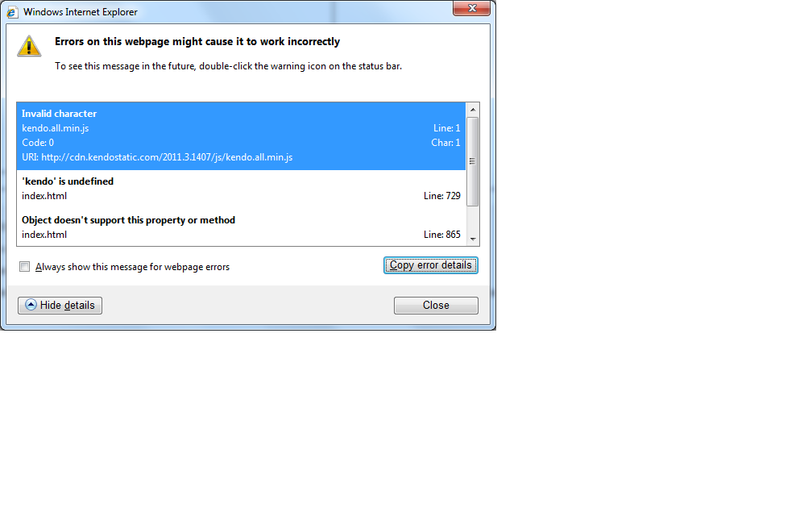Select the 'kendo' is undefined error
The width and height of the screenshot is (812, 508).
[x=241, y=189]
